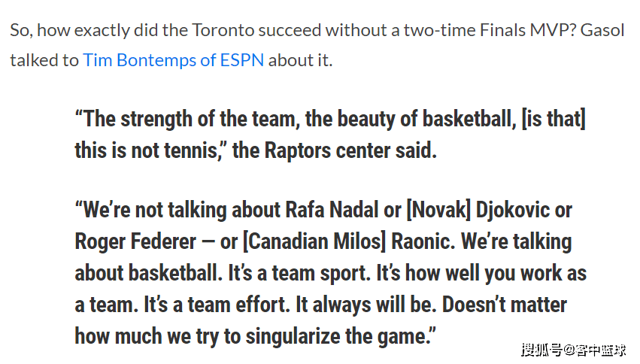Click the word 'Toronto' in the first line
This screenshot has width=640, height=364.
click(x=223, y=30)
